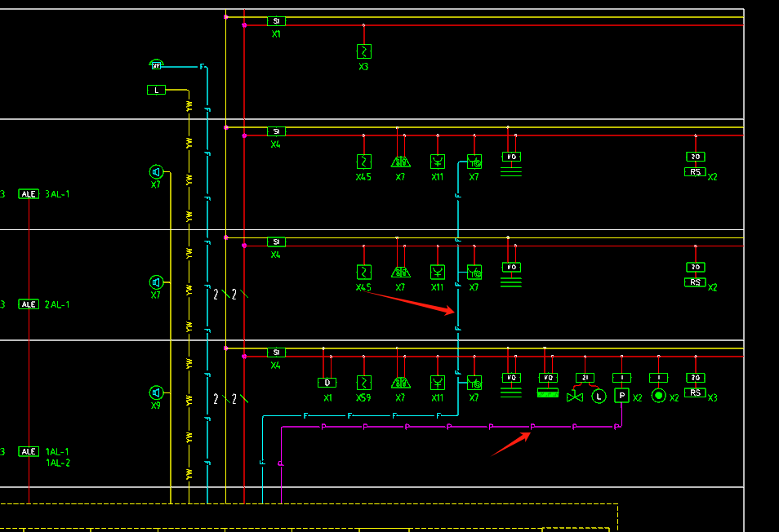
Task: Select the SI isolator box labeled X1
Action: tap(276, 21)
